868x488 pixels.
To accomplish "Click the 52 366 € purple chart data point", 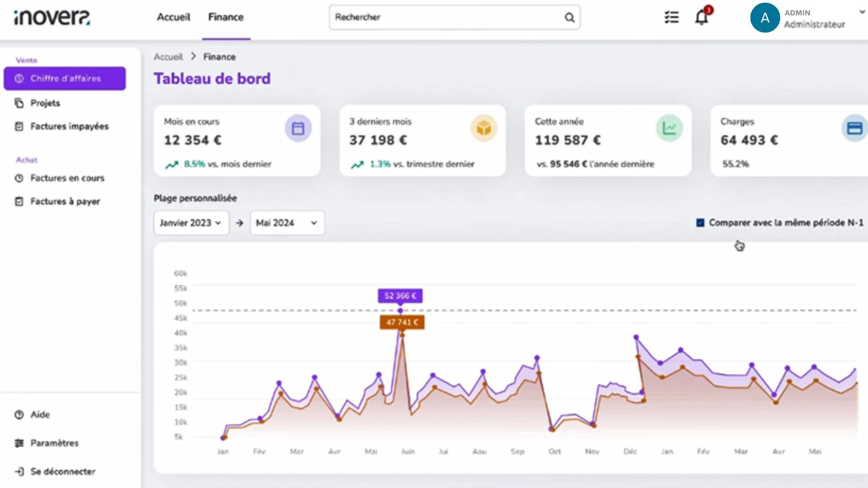I will pyautogui.click(x=400, y=311).
